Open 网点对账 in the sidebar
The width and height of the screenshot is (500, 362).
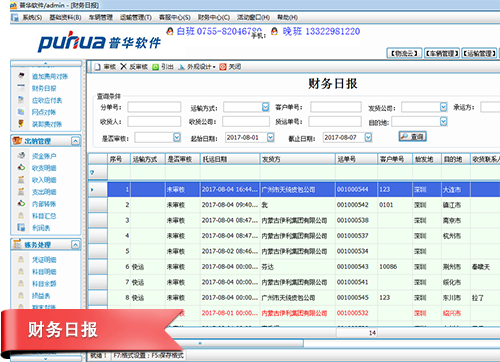click(x=44, y=112)
